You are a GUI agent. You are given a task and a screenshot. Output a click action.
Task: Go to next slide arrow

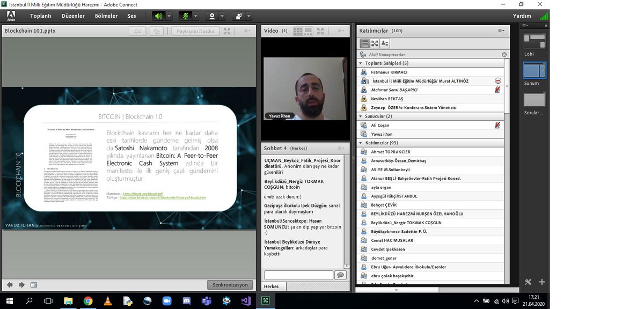pyautogui.click(x=21, y=285)
